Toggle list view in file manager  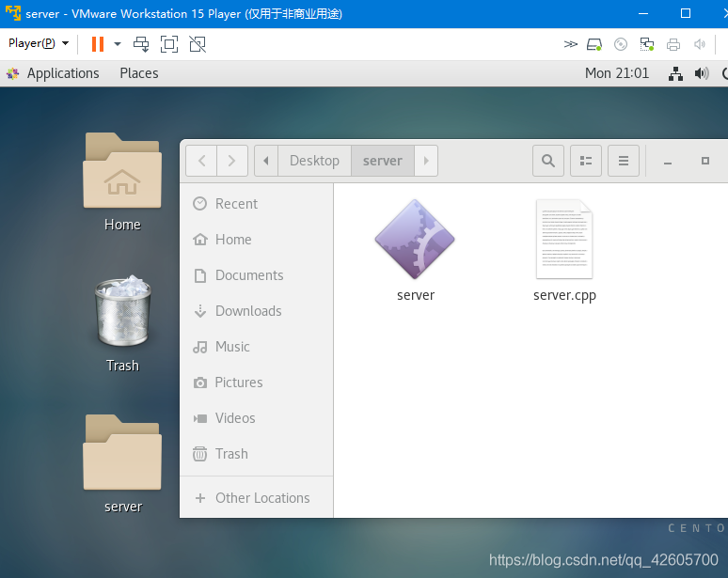pos(586,161)
